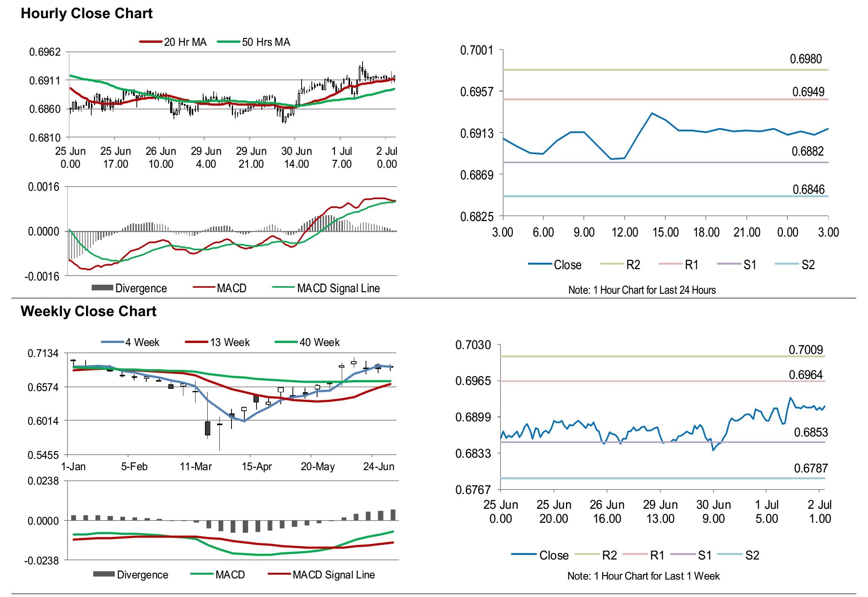Click the 0.6787 support label in weekly chart
The height and width of the screenshot is (597, 868).
tap(810, 468)
